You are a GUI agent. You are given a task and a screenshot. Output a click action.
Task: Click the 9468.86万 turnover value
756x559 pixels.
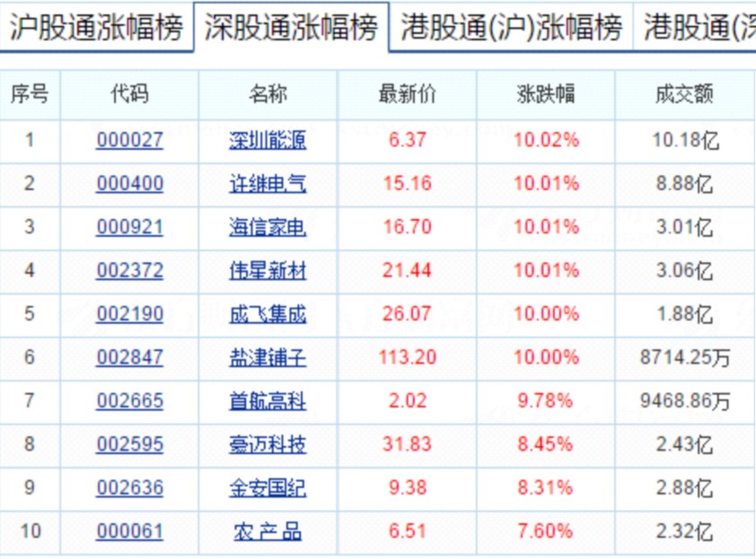point(685,401)
